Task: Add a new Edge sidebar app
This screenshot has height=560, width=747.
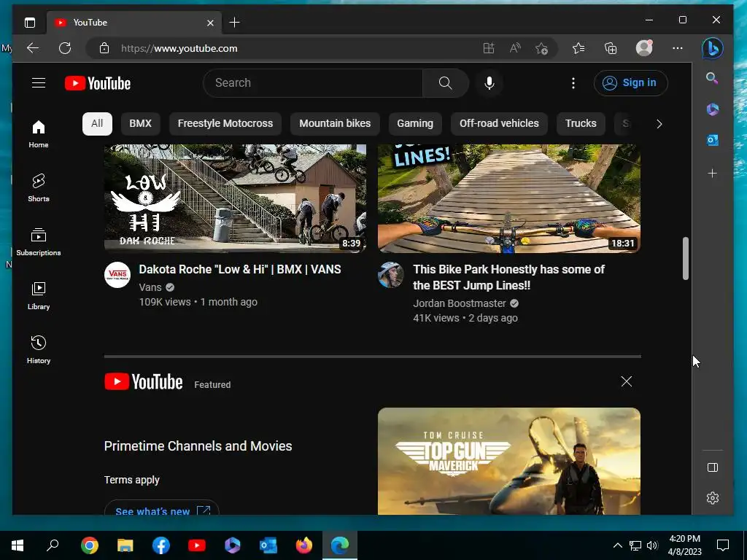Action: [x=712, y=174]
